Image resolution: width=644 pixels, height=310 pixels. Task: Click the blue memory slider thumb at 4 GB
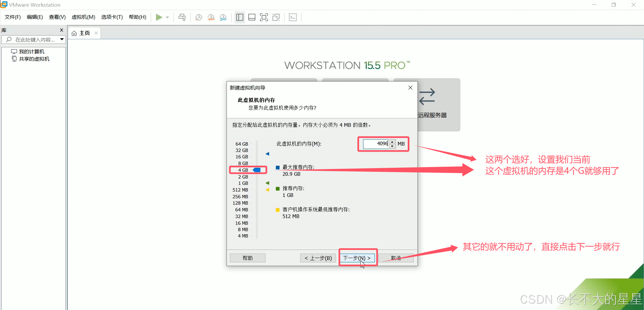(257, 170)
